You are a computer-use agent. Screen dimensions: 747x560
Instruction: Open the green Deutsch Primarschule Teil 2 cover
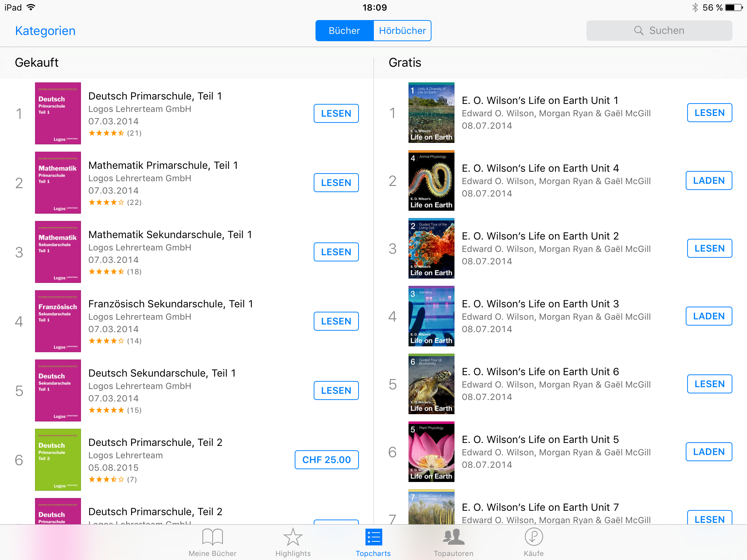point(58,460)
